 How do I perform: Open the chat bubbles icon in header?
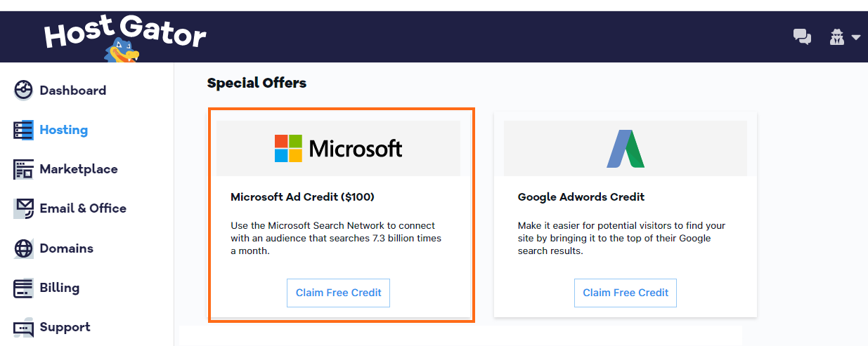(802, 37)
